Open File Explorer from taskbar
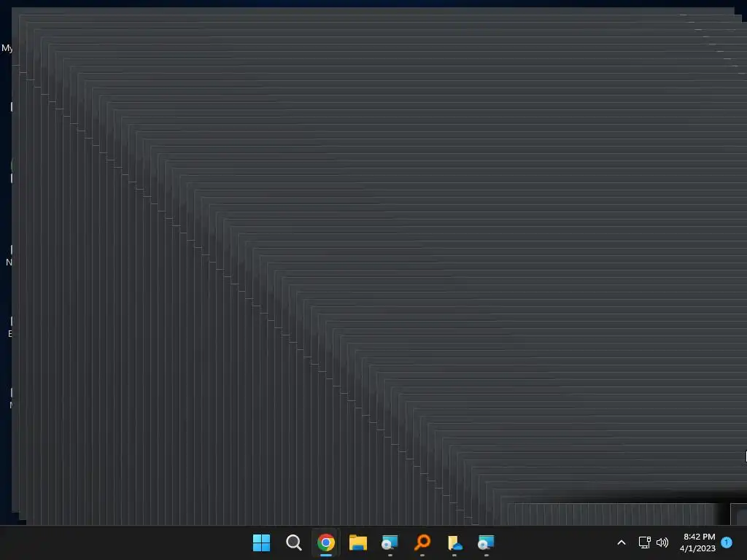 (357, 542)
